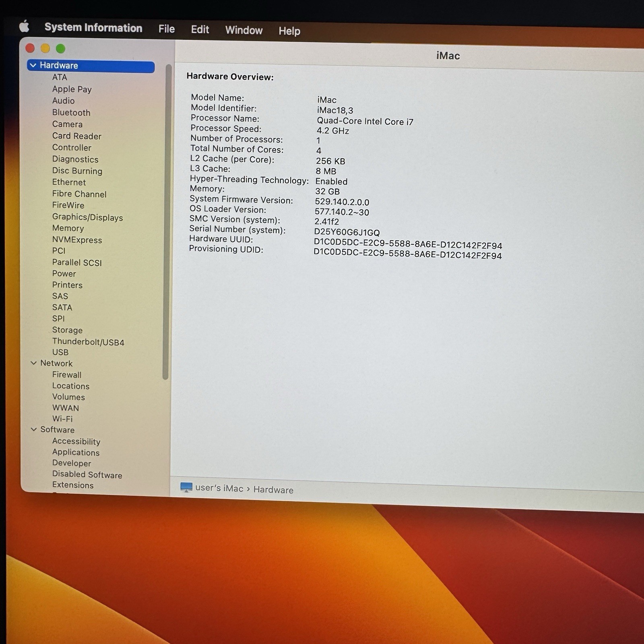Select Graphics/Displays in the sidebar
This screenshot has height=644, width=644.
pyautogui.click(x=87, y=217)
